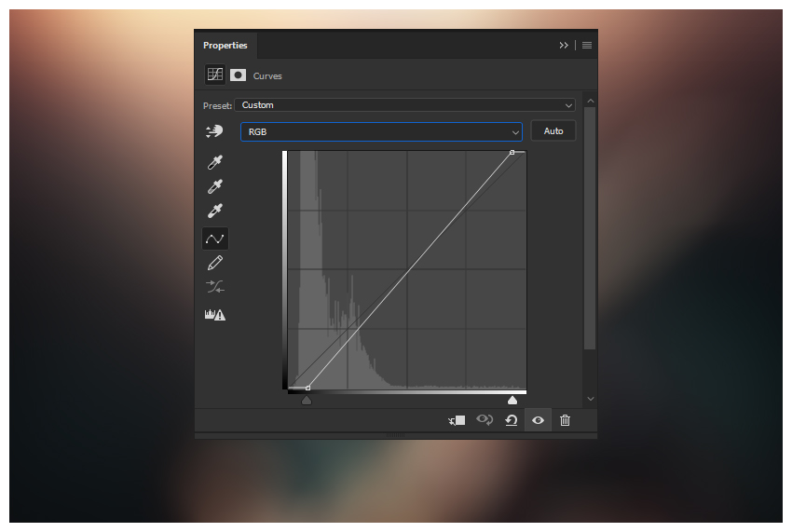Select the white point eyedropper
Screen dimensions: 792x532
[x=214, y=211]
